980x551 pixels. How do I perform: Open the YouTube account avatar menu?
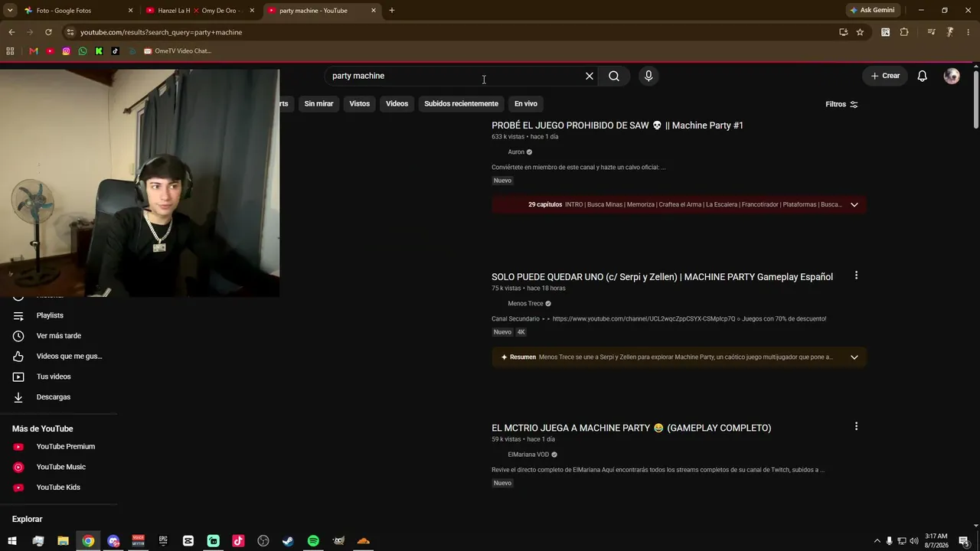point(952,76)
